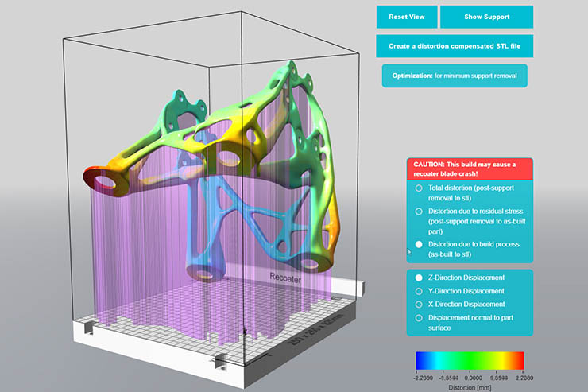Run Optimization for minimum support removal
The image size is (588, 392).
(454, 76)
